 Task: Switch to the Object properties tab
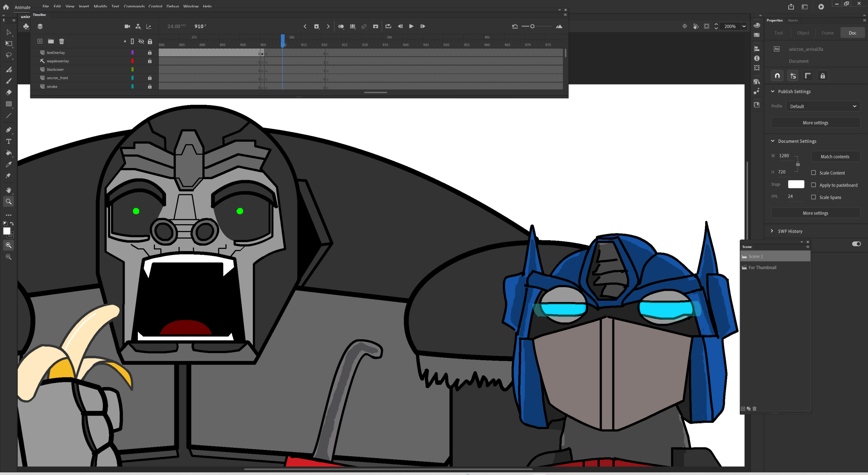(803, 33)
